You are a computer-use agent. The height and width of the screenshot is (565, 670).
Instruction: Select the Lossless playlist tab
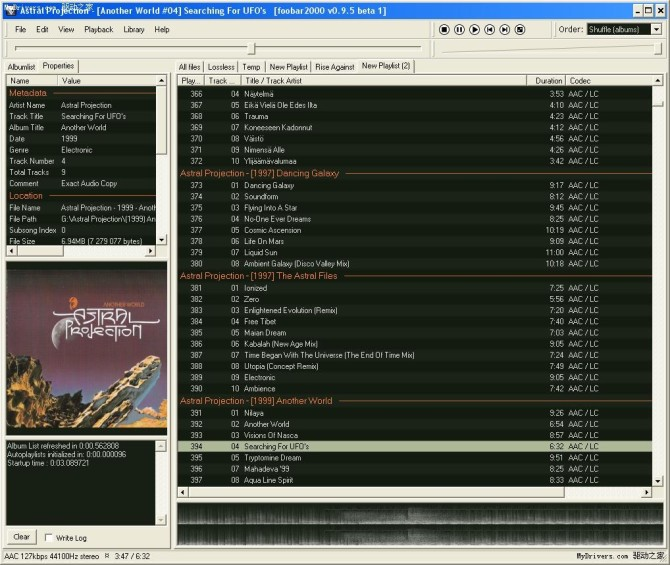click(221, 67)
